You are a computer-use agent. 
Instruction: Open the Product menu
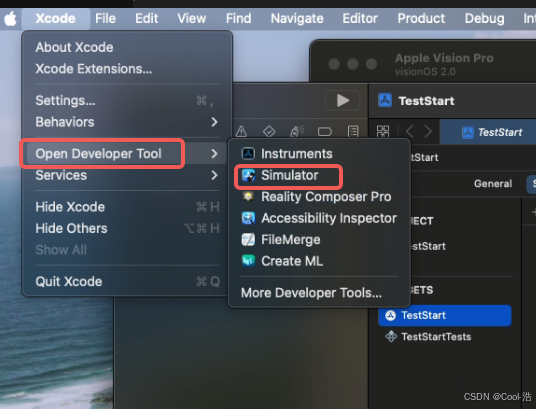tap(421, 18)
